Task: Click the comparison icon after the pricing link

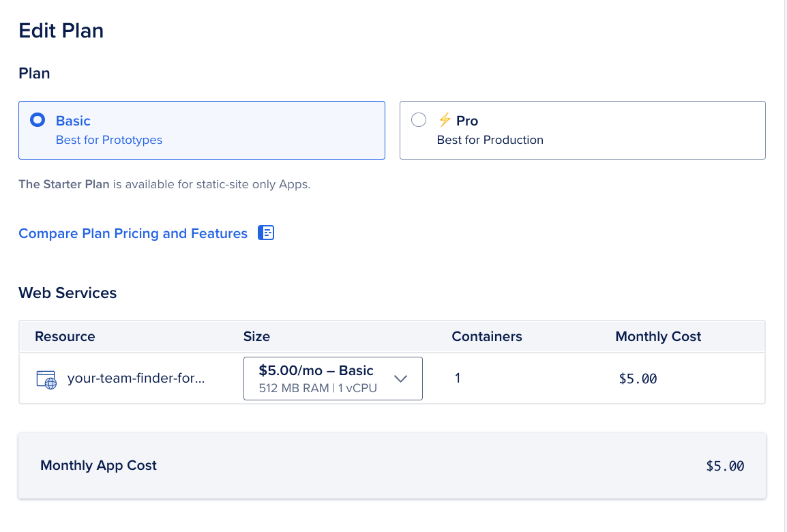Action: pyautogui.click(x=266, y=233)
